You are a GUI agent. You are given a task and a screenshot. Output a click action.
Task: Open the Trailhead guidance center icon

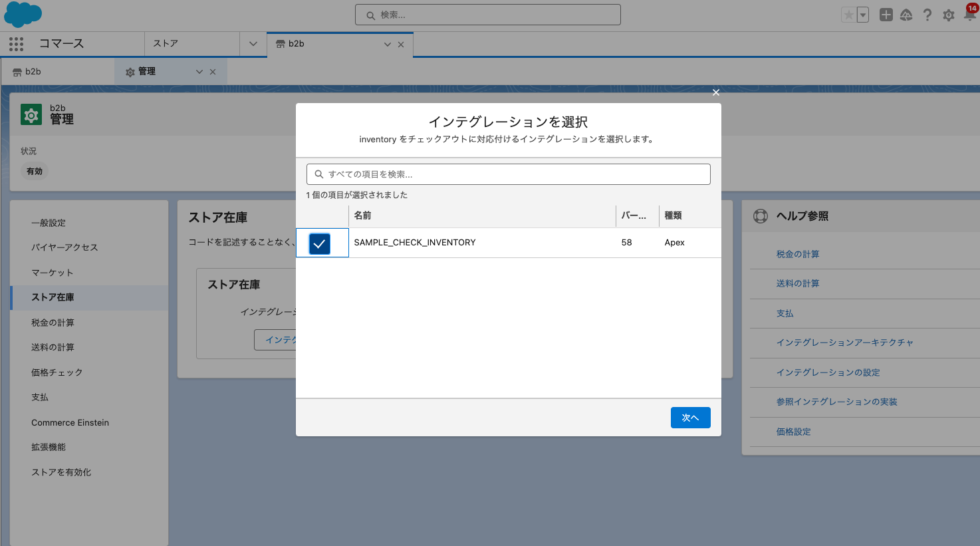click(906, 15)
